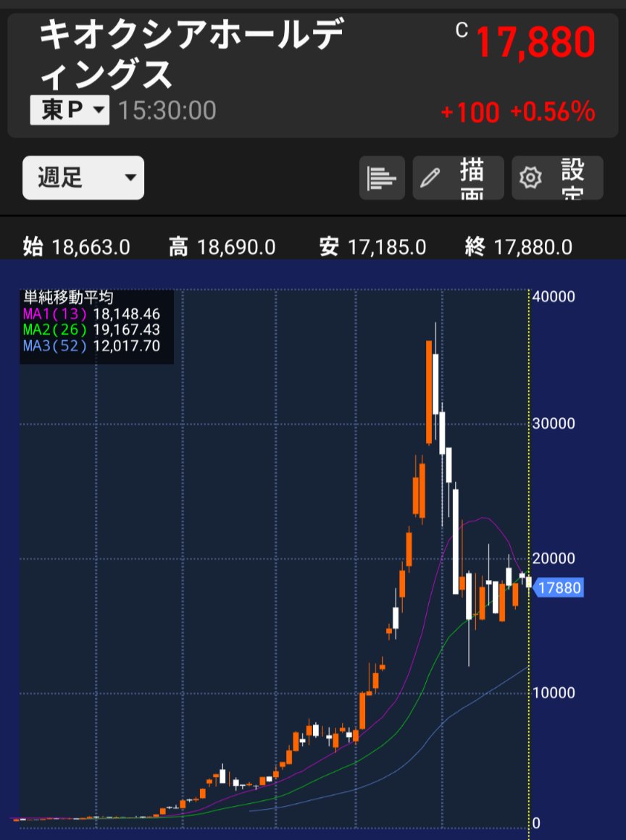Tap the current price 17,880
Image resolution: width=626 pixels, height=840 pixels.
click(x=535, y=42)
